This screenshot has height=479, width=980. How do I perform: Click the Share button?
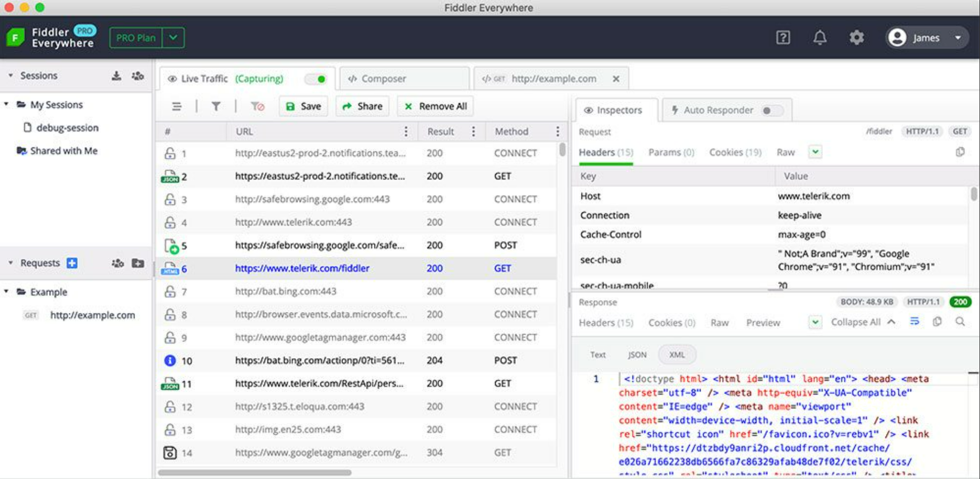pos(362,106)
